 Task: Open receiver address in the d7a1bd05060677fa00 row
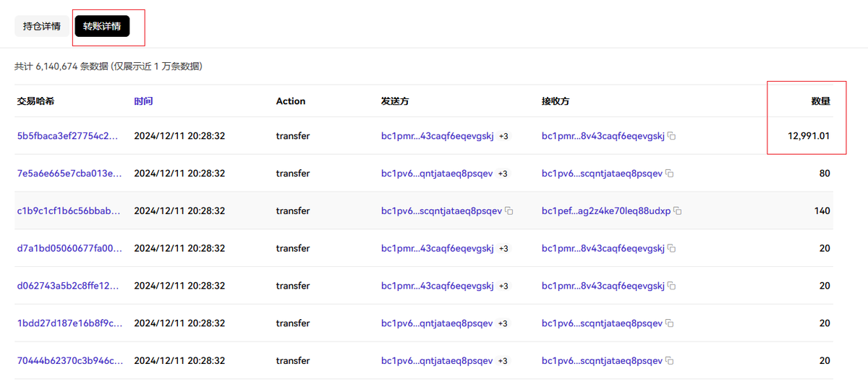pos(603,249)
